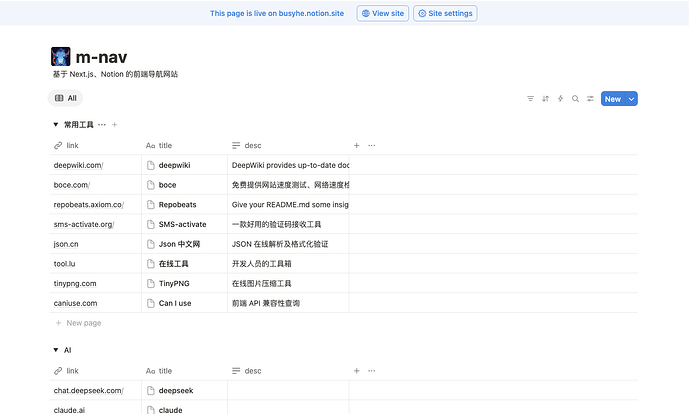Click the empty desc cell in deepseek row
The width and height of the screenshot is (689, 414).
click(x=289, y=391)
